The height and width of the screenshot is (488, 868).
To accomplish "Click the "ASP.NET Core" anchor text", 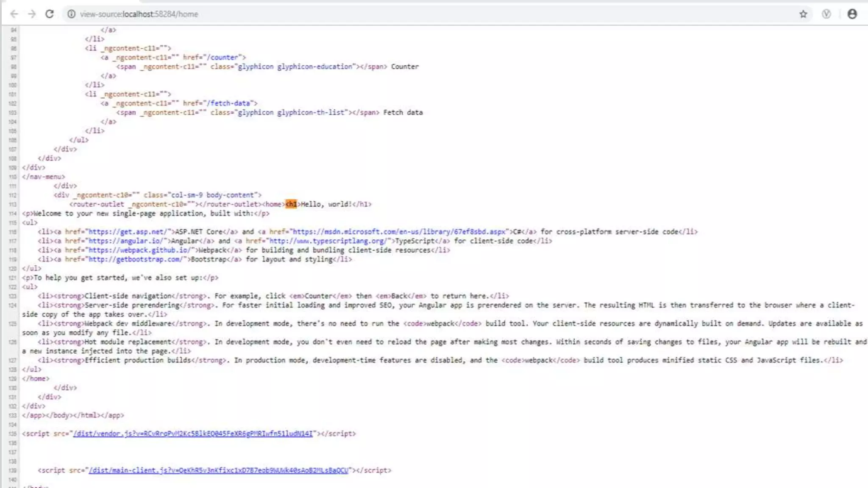I will 199,232.
